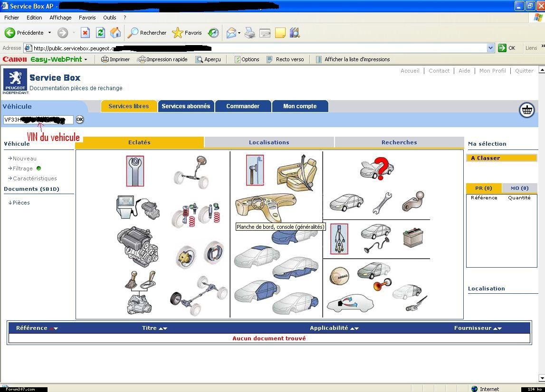Image resolution: width=545 pixels, height=392 pixels.
Task: Switch to the Localisations tab
Action: tap(269, 142)
